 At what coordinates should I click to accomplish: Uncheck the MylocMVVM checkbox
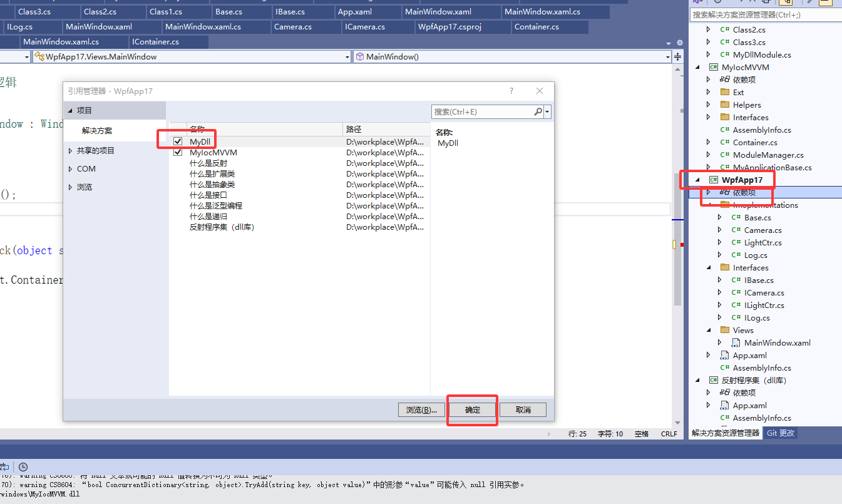[x=178, y=152]
